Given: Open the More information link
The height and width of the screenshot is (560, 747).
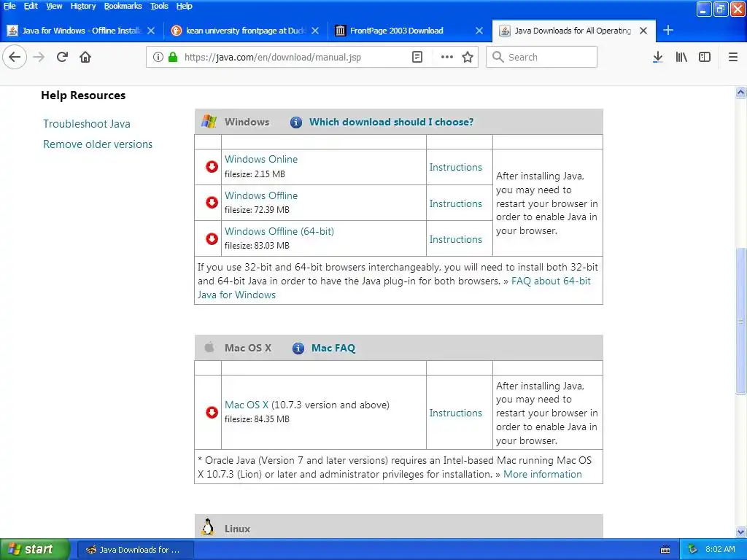Looking at the screenshot, I should (543, 474).
